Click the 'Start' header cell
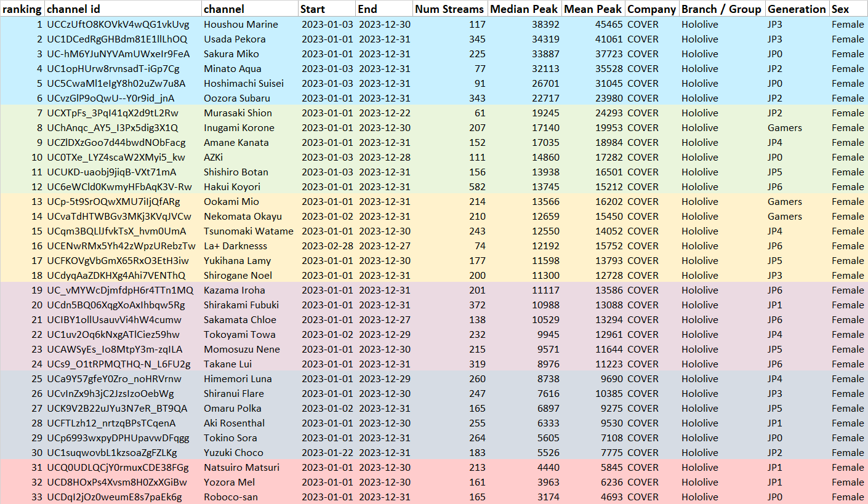Viewport: 868px width, 504px height. 327,9
